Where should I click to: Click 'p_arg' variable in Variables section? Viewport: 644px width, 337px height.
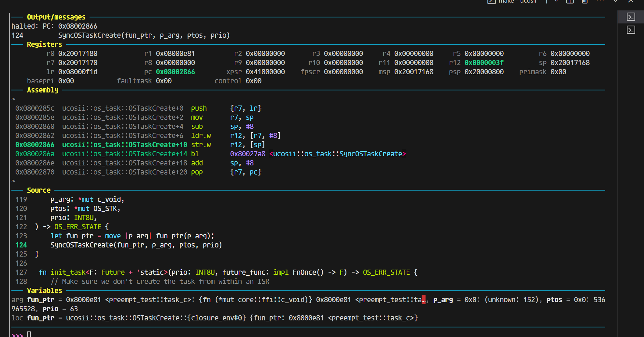coord(443,300)
